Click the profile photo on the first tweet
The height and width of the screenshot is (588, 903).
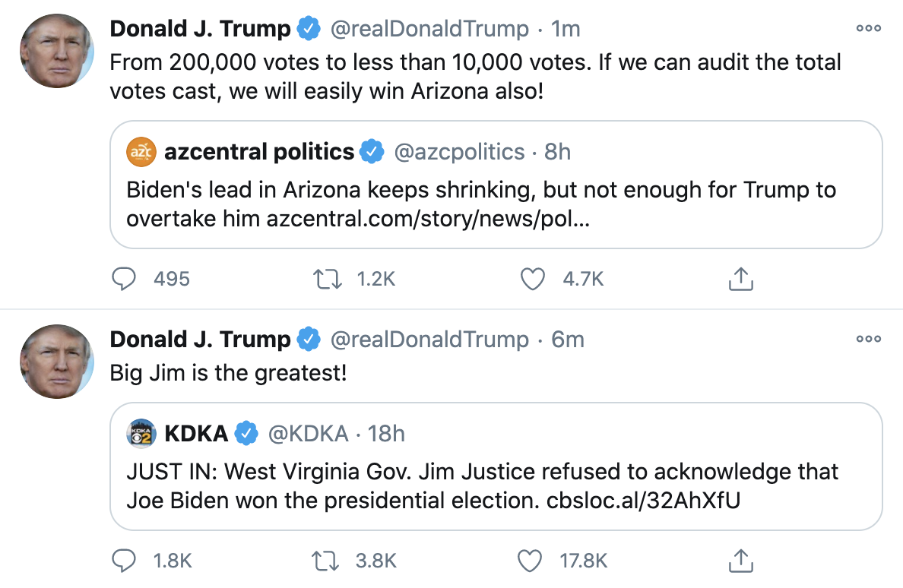57,51
